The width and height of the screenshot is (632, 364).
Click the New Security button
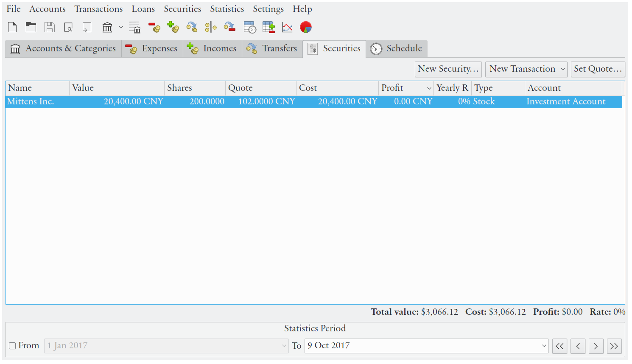point(448,69)
